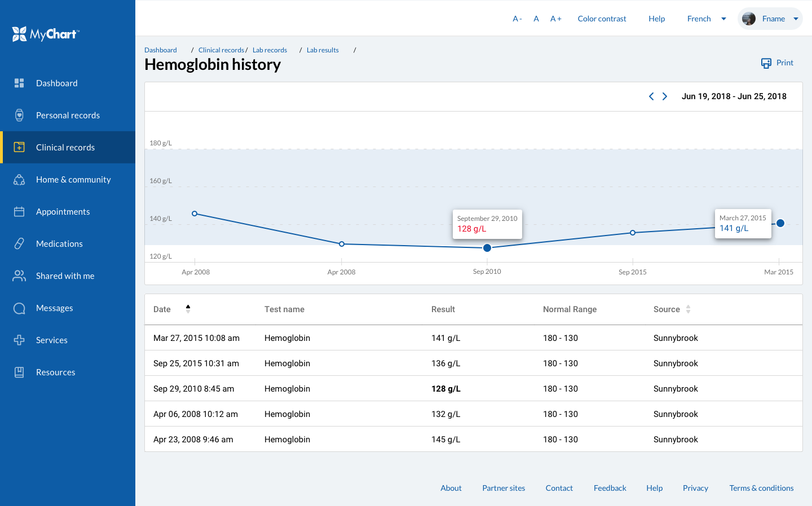Viewport: 812px width, 506px height.
Task: Click the Print printer icon
Action: tap(766, 63)
